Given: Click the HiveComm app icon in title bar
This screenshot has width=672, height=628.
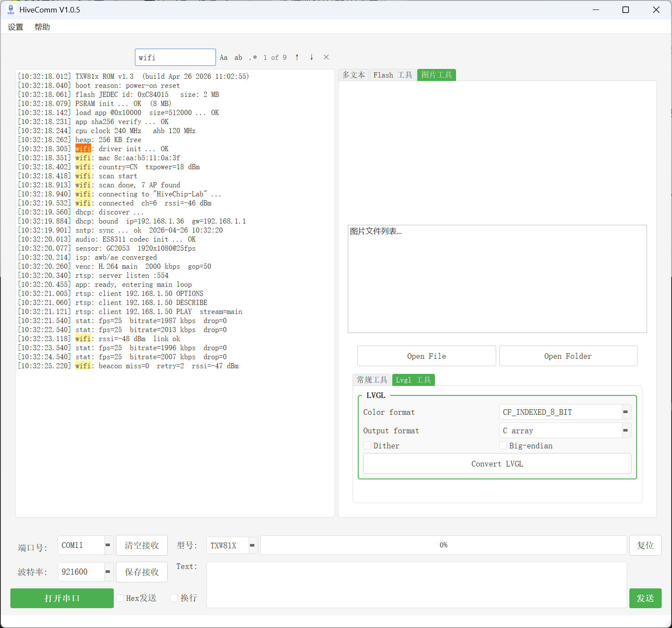Looking at the screenshot, I should click(x=11, y=9).
